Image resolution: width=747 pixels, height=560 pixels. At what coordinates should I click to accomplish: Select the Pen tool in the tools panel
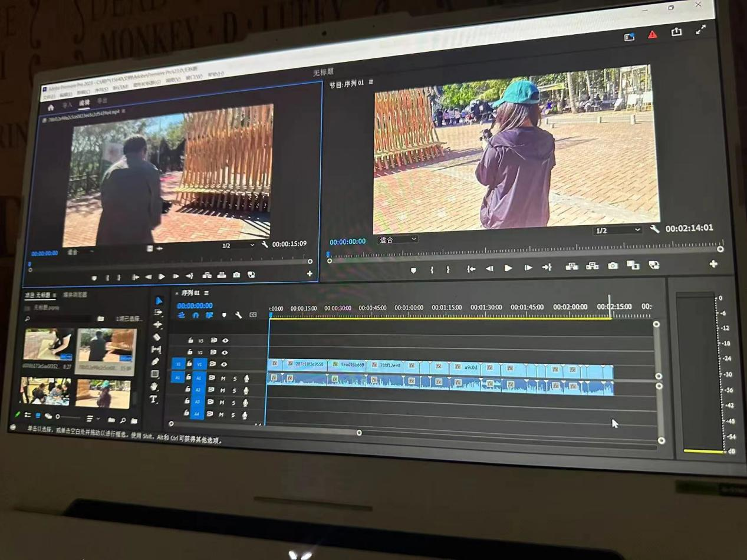155,361
